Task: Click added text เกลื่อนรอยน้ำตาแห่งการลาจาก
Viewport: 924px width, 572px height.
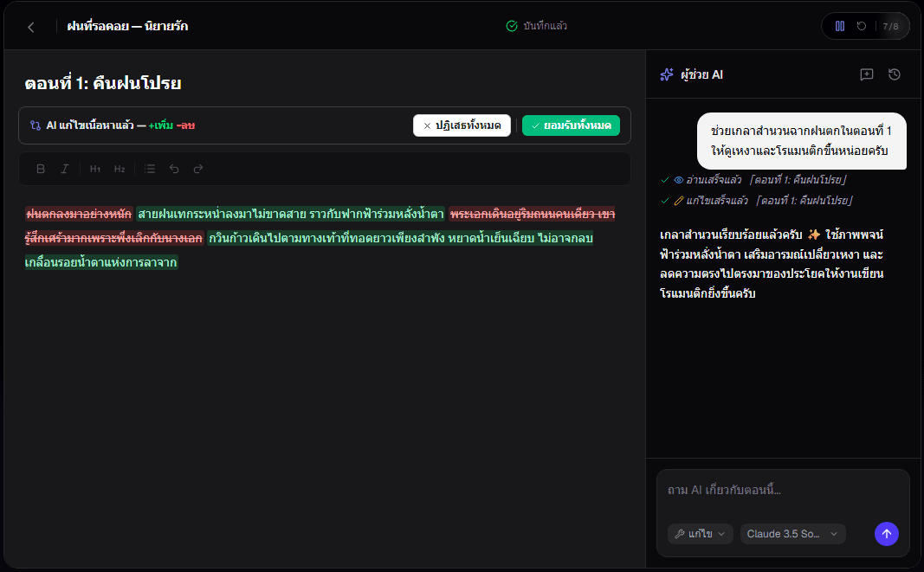Action: [100, 262]
